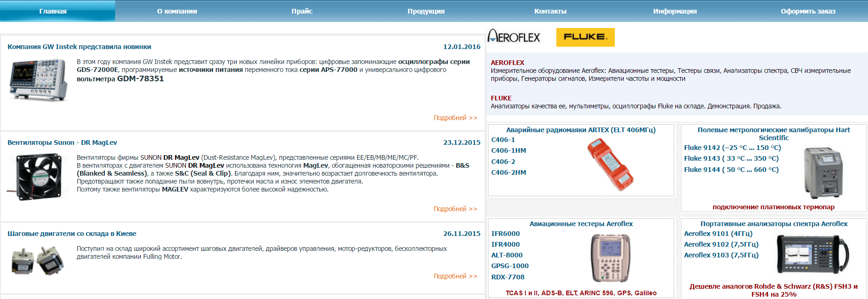Open the red FLUKE heading link
The width and height of the screenshot is (868, 299).
[x=501, y=98]
